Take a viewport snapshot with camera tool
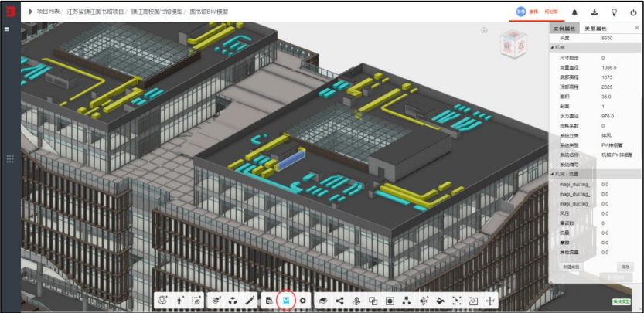 (x=196, y=301)
